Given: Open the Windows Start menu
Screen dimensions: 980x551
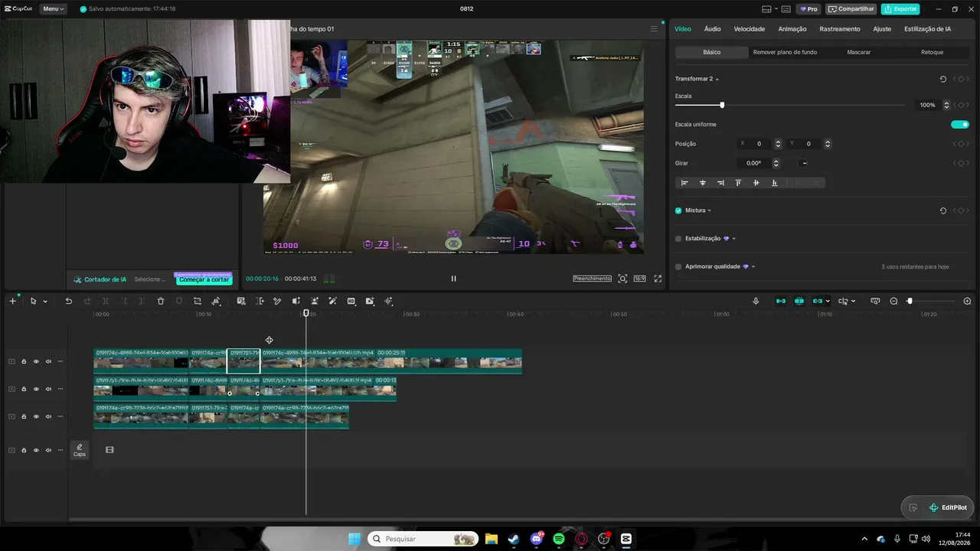Looking at the screenshot, I should pyautogui.click(x=354, y=539).
